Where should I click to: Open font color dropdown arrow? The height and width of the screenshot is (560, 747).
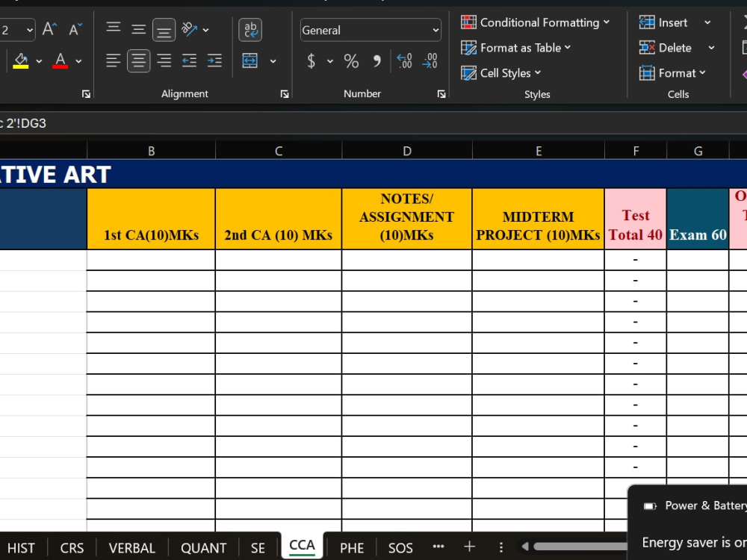pos(78,61)
